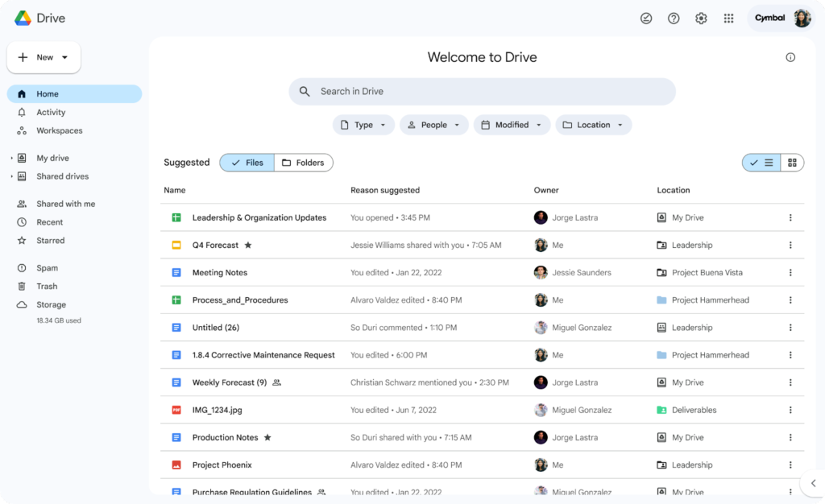
Task: Open the Leadership & Organization Updates file
Action: (x=259, y=218)
